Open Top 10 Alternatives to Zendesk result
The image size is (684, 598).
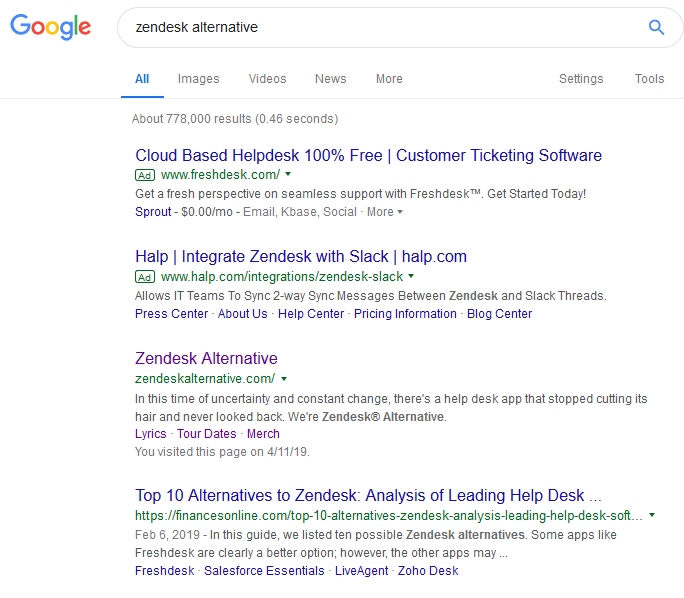367,495
